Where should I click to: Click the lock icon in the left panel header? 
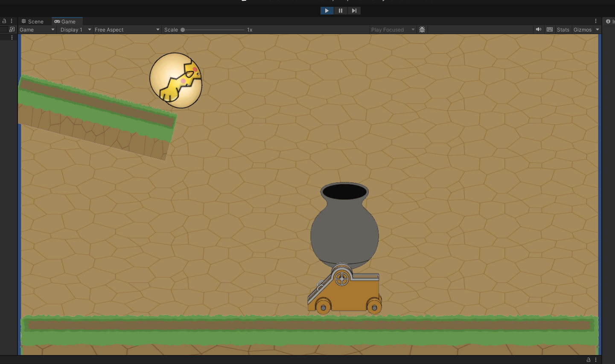coord(4,21)
